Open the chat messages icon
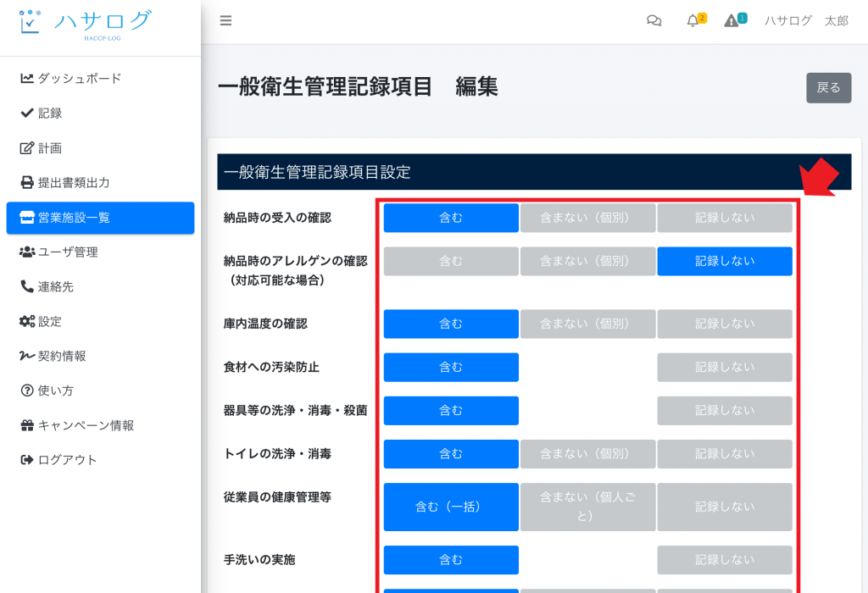Viewport: 868px width, 593px height. coord(654,21)
